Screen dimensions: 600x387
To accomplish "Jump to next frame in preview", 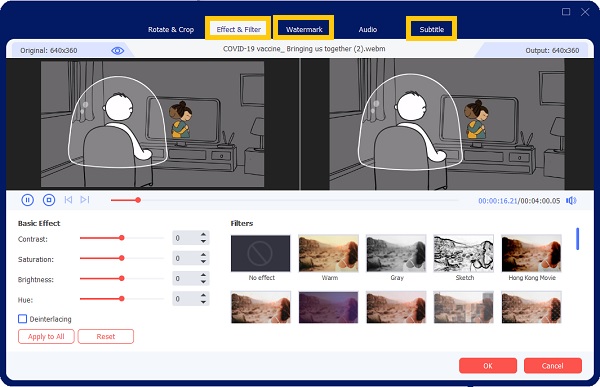I will (85, 200).
